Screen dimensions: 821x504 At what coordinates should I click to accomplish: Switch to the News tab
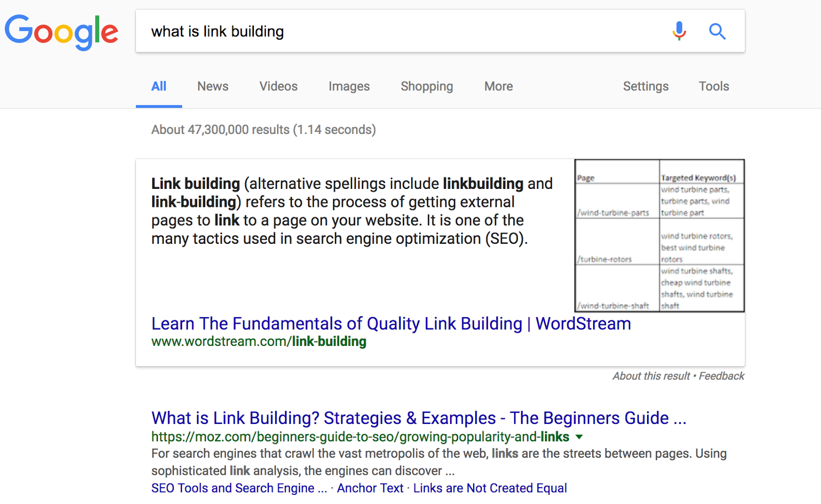(x=212, y=86)
